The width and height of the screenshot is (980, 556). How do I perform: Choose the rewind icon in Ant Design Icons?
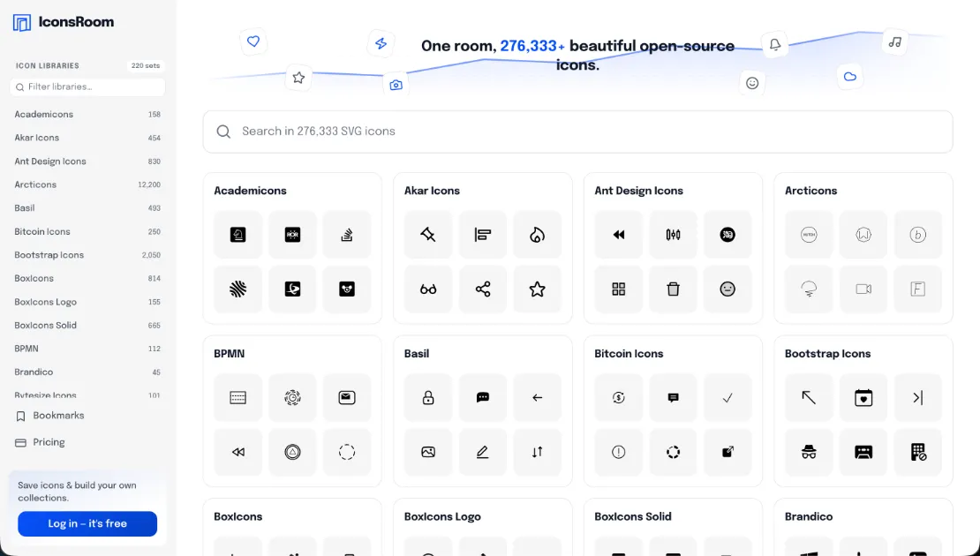[619, 235]
